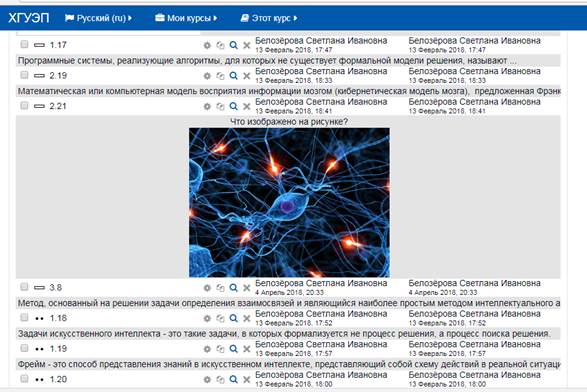Expand the Этот курс dropdown
Image resolution: width=587 pixels, height=392 pixels.
click(269, 18)
